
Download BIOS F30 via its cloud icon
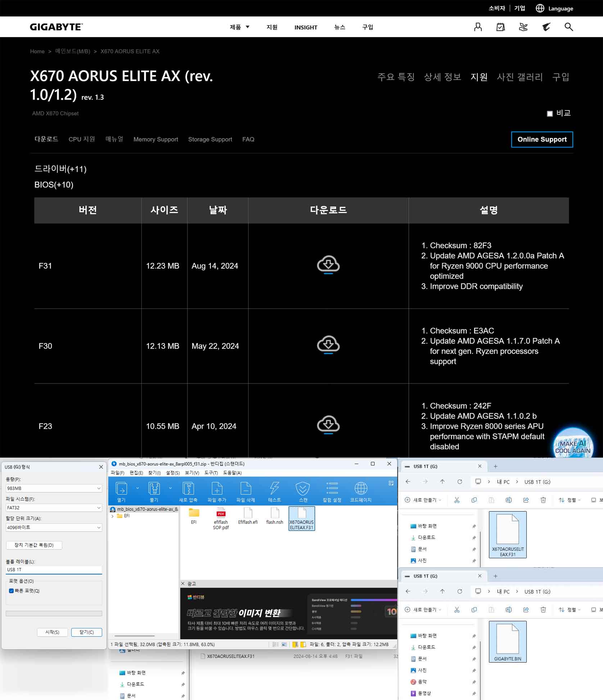click(x=328, y=345)
